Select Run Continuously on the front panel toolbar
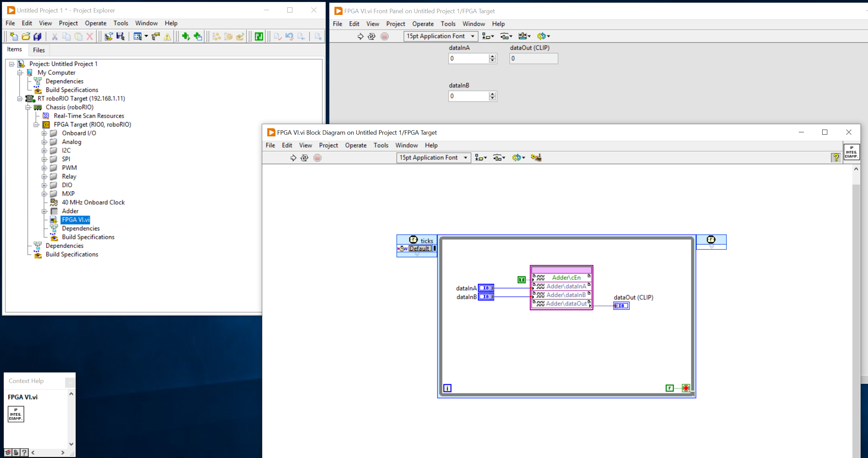868x458 pixels. [x=371, y=36]
